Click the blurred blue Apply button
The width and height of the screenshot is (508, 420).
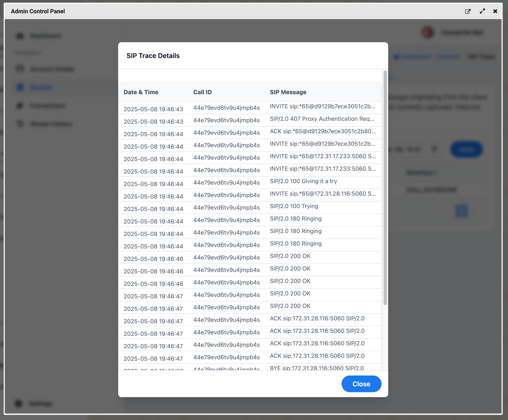(x=466, y=149)
